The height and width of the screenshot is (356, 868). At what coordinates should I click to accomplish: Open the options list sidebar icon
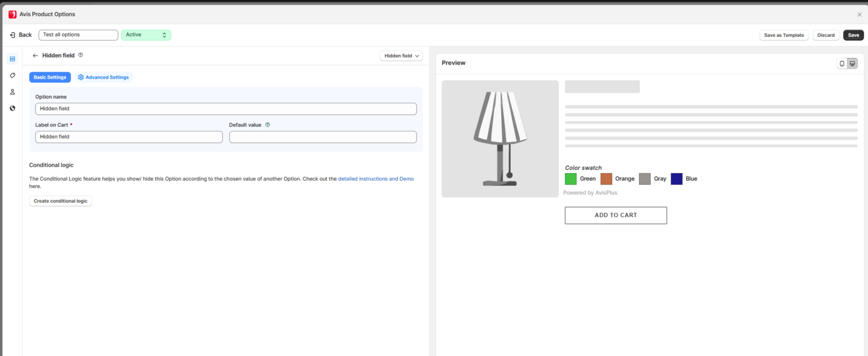click(x=13, y=59)
